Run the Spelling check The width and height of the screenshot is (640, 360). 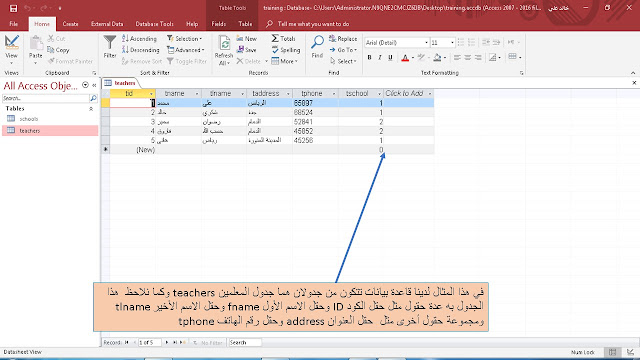286,50
